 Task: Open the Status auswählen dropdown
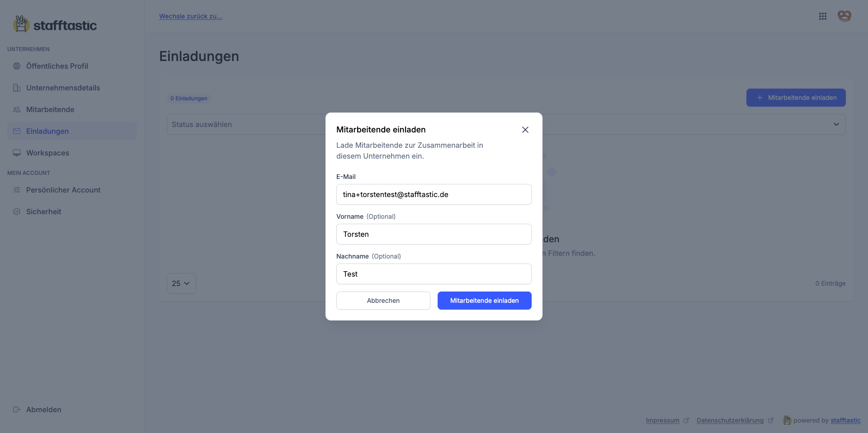[244, 124]
